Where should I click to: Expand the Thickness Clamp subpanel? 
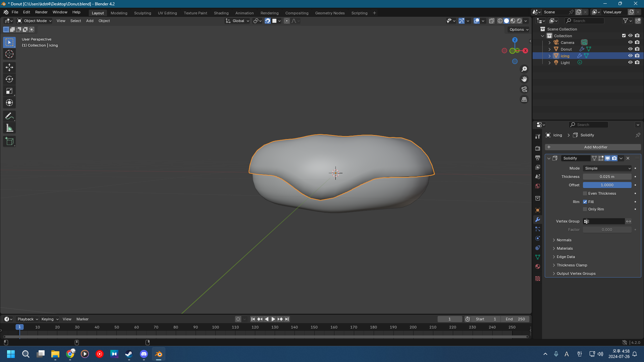tap(572, 265)
